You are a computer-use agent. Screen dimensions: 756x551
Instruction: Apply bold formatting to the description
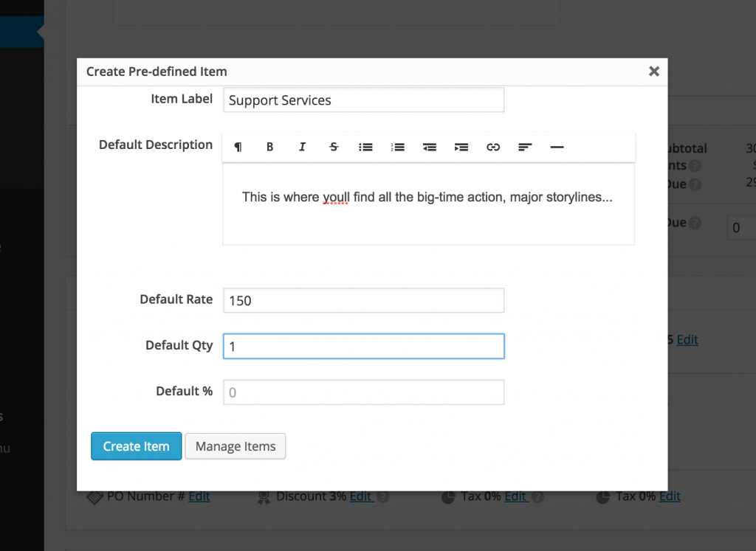coord(269,147)
